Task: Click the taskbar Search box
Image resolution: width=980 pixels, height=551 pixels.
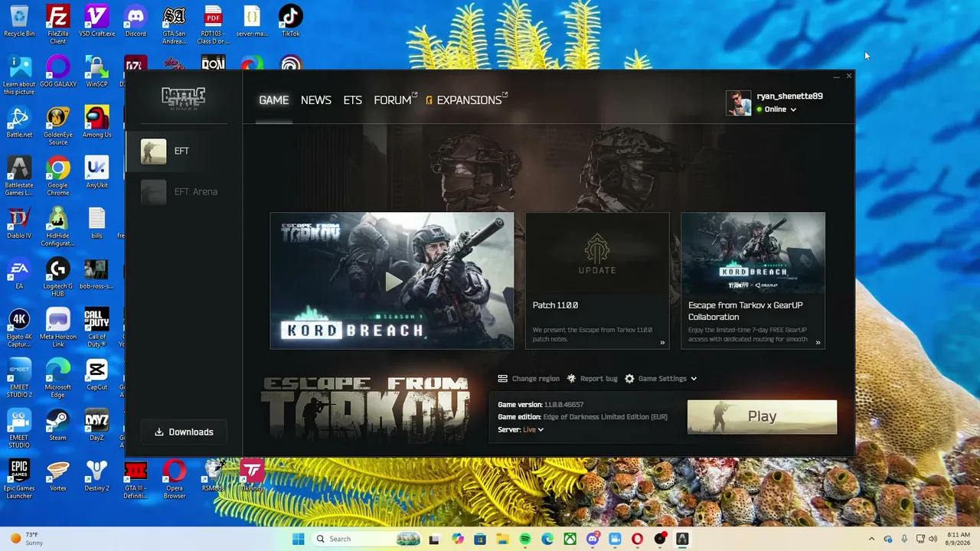Action: (x=367, y=539)
